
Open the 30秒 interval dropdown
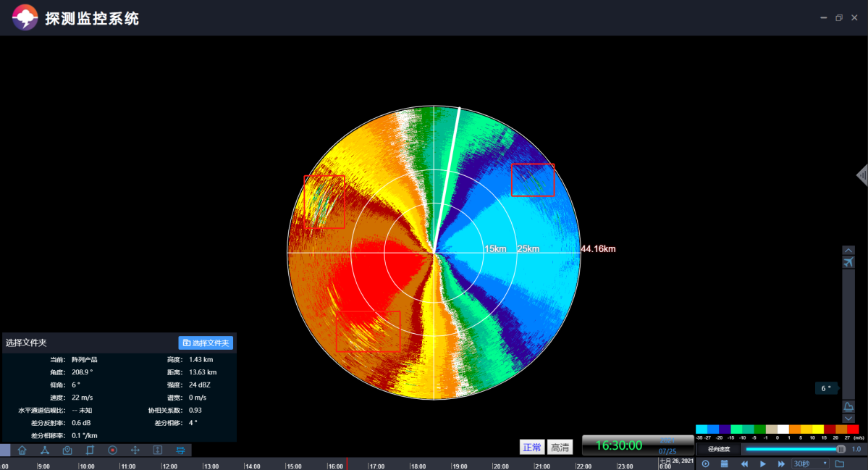tap(809, 463)
